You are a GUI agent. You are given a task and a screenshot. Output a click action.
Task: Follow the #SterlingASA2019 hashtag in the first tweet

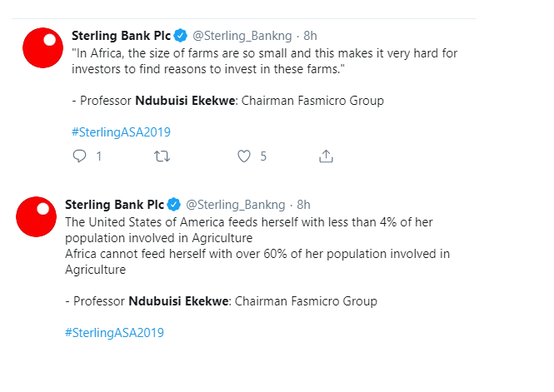(x=122, y=131)
